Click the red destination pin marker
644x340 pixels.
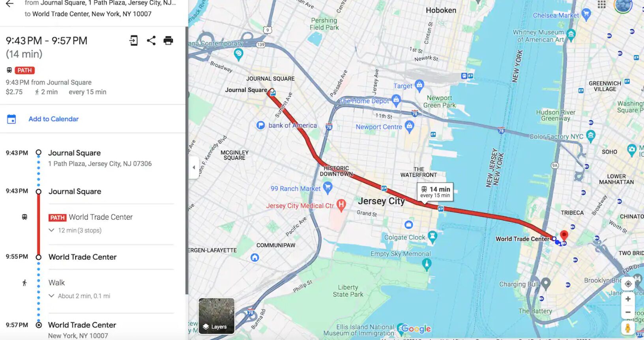[x=564, y=235]
